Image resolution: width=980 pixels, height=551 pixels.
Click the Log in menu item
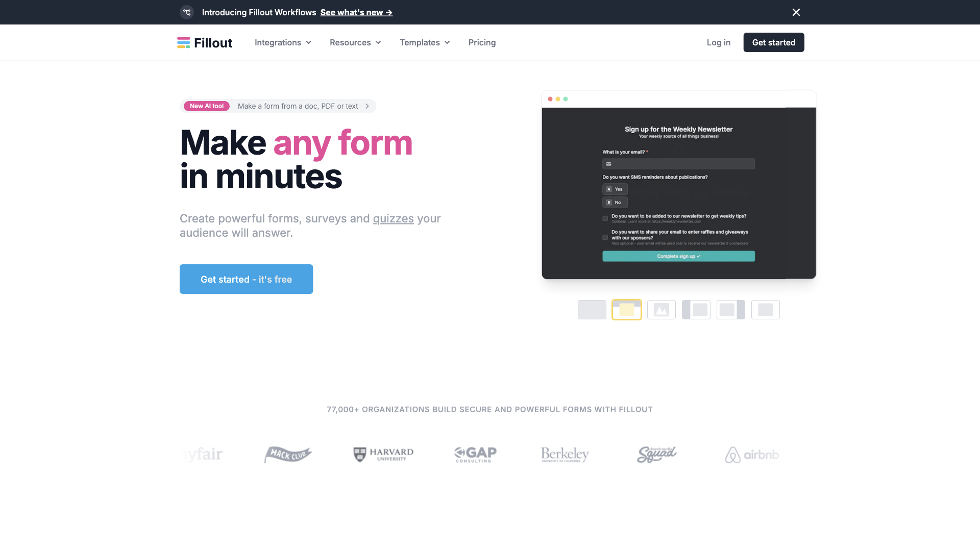[718, 42]
